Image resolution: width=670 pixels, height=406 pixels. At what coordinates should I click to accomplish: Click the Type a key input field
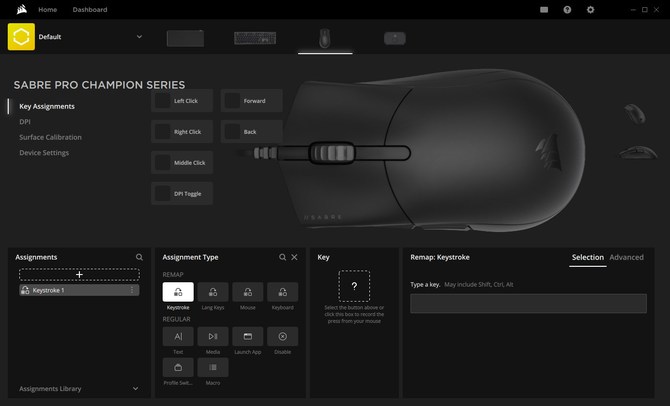click(x=529, y=303)
